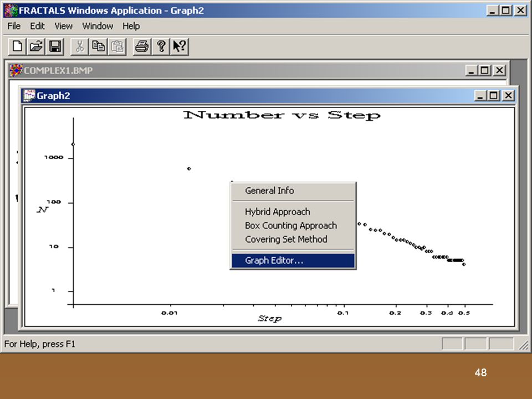
Task: Close the COMPLEX1.BMP window
Action: (x=499, y=70)
